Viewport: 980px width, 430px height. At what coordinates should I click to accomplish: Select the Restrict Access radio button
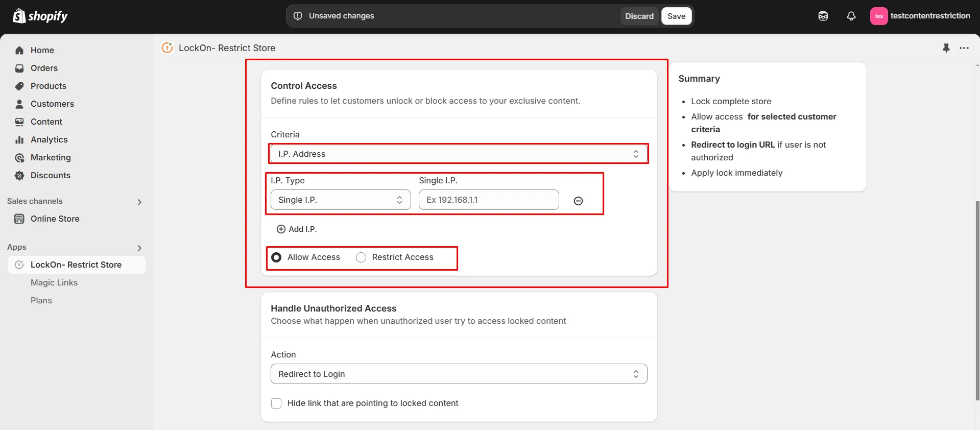click(x=361, y=257)
